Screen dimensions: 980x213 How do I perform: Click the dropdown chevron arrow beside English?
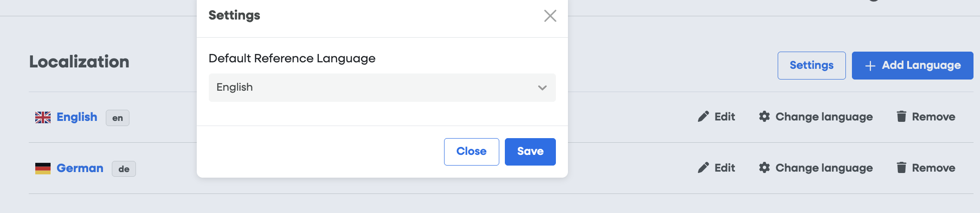(542, 88)
